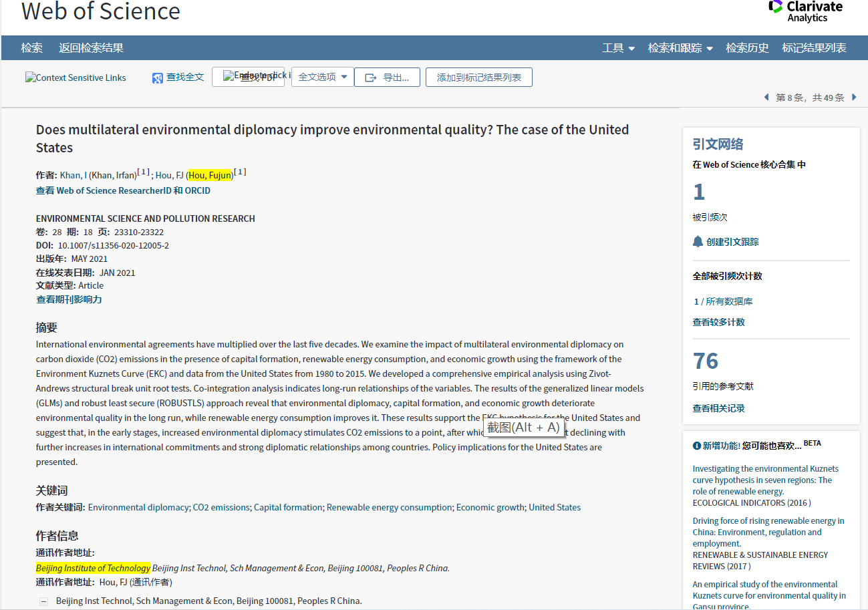Viewport: 868px width, 610px height.
Task: Click the Context Sensitive Links image
Action: click(x=76, y=78)
